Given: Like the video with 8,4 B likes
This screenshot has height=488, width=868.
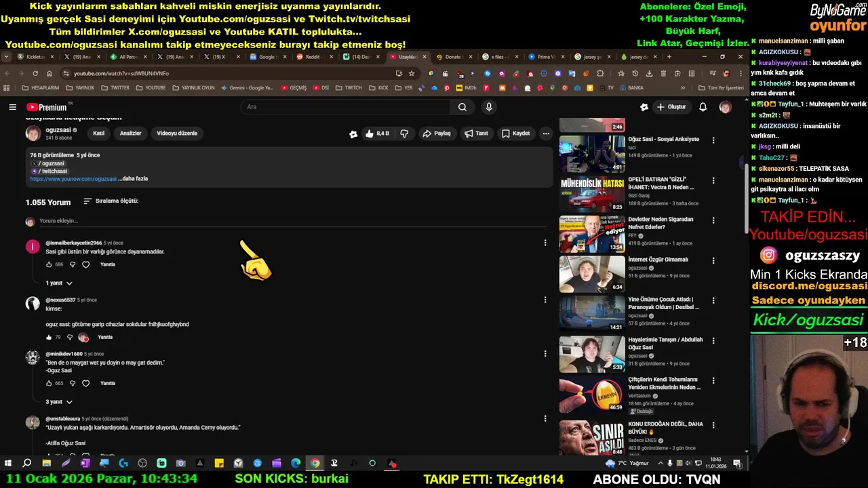Looking at the screenshot, I should point(376,134).
